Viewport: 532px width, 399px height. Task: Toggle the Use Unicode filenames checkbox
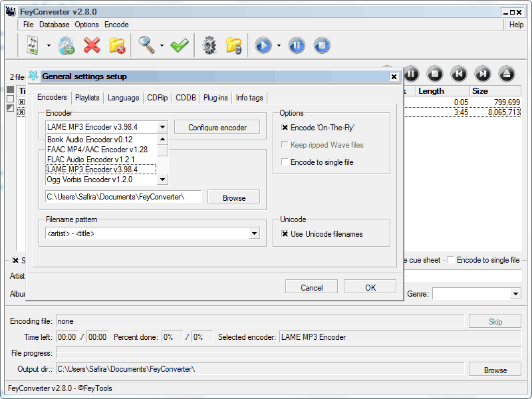point(285,234)
